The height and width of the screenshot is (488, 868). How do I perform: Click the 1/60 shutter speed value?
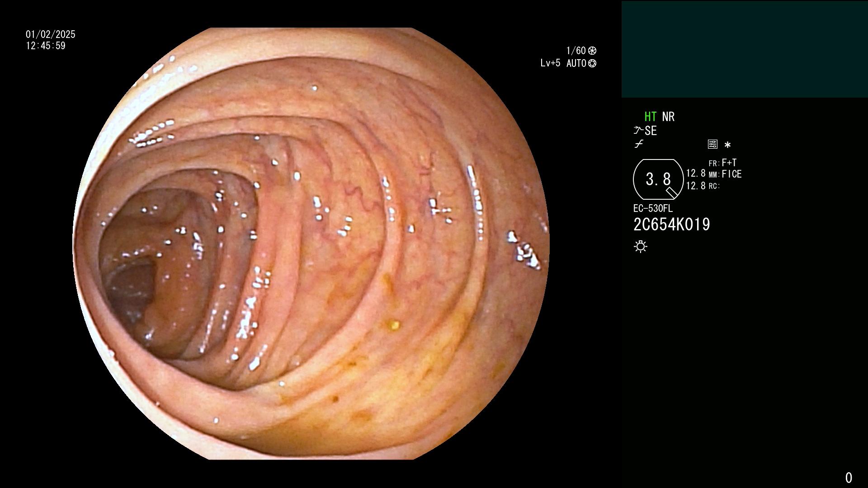[x=576, y=51]
